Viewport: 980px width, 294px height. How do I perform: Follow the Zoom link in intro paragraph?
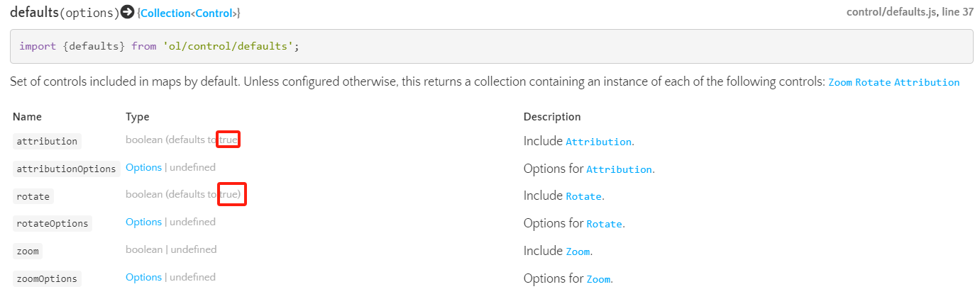(840, 82)
